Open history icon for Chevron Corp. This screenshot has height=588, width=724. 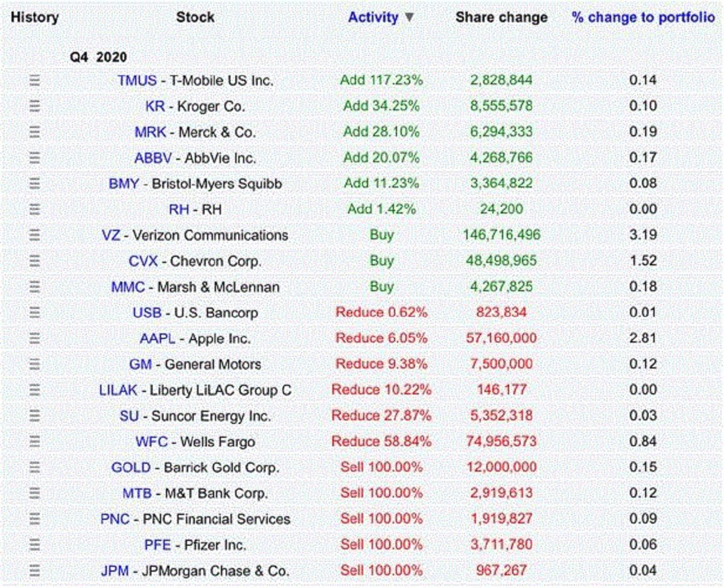click(35, 261)
